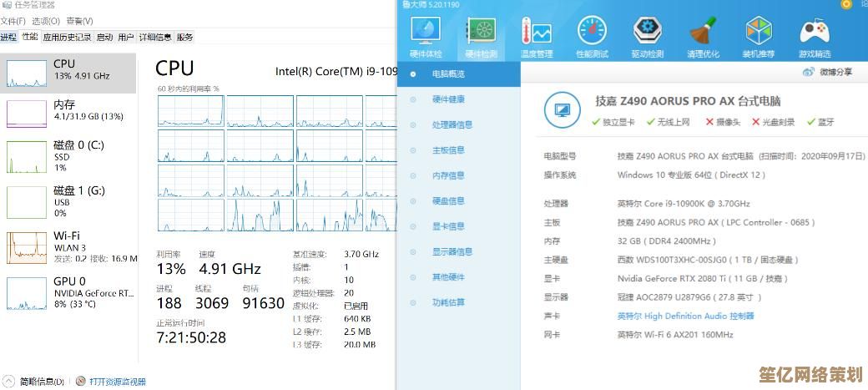Switch to the 应用历史记录 tab
This screenshot has height=390, width=868.
67,37
